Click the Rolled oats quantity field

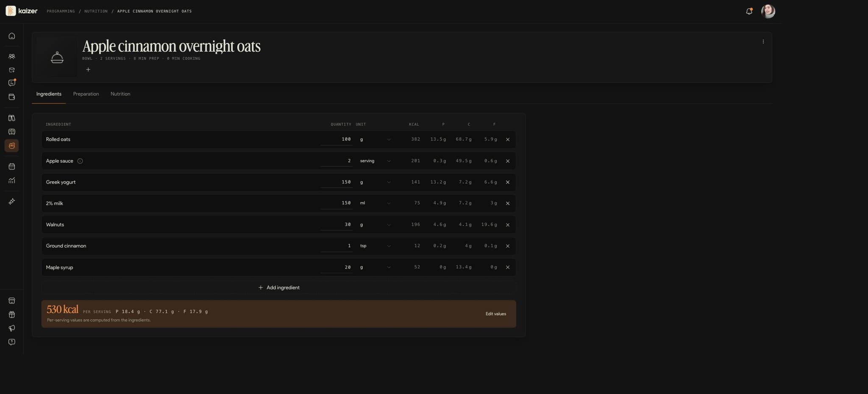337,139
